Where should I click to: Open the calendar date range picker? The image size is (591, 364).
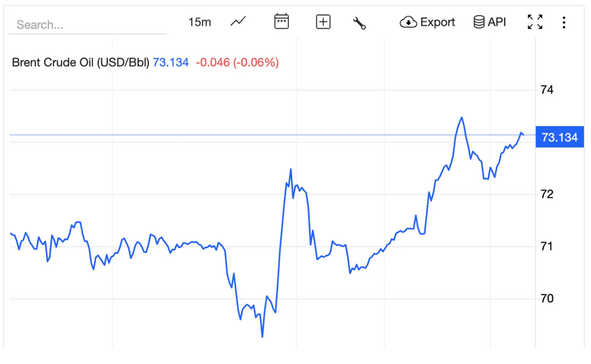coord(282,21)
